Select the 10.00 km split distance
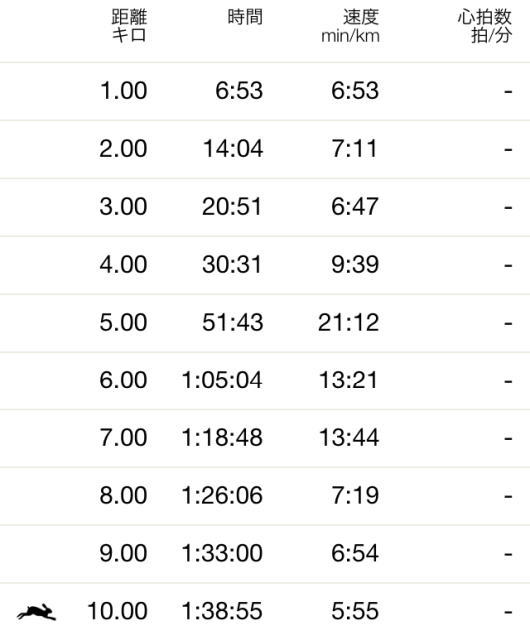This screenshot has width=530, height=629. coord(117,611)
